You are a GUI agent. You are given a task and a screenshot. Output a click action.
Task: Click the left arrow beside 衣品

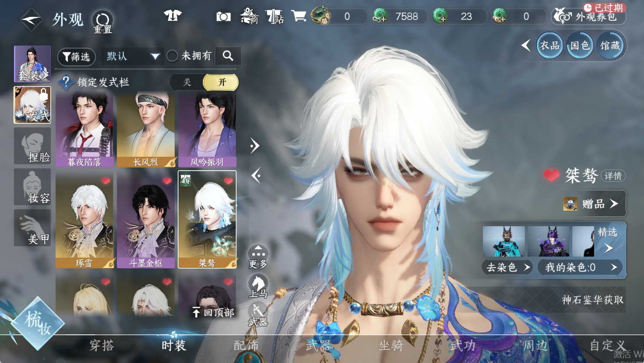(526, 45)
